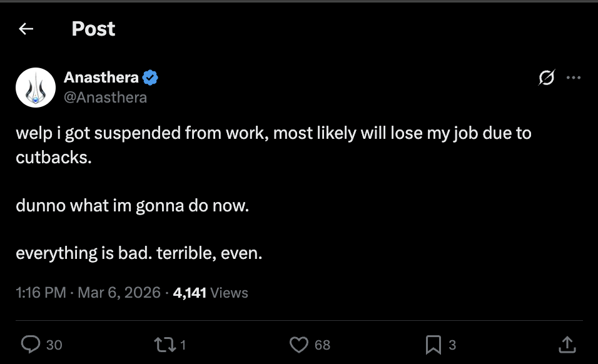
Task: Click the 4,141 Views count
Action: pyautogui.click(x=211, y=293)
